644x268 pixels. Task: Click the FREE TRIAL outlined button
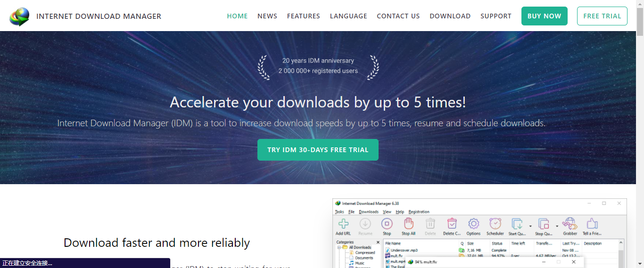click(x=602, y=16)
